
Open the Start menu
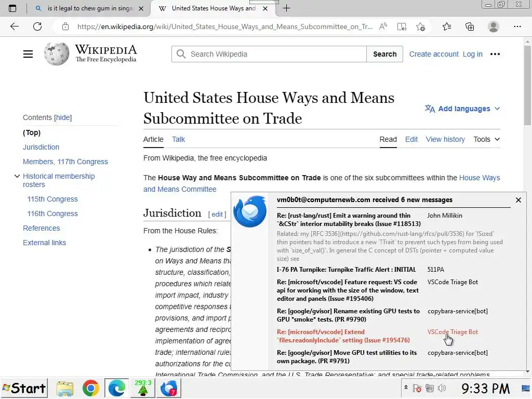24,388
